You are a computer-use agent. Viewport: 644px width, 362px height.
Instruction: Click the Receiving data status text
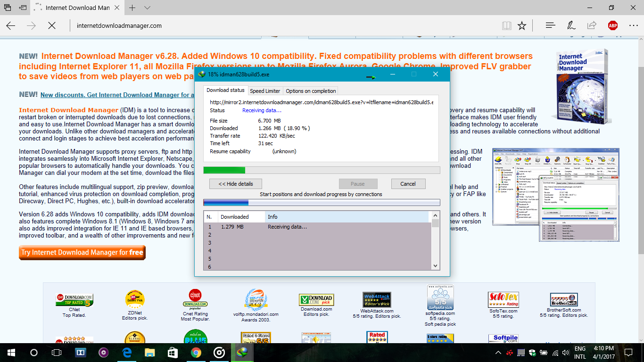click(262, 110)
